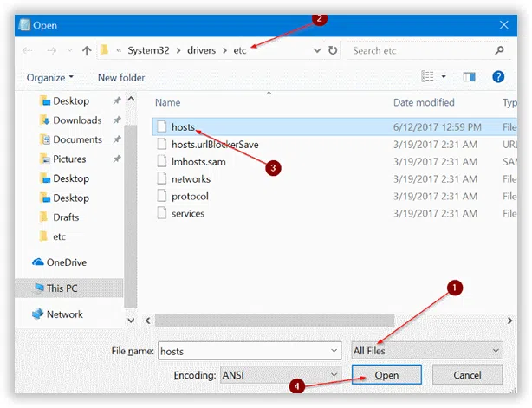Open the Encoding ANSI dropdown
532x408 pixels.
coord(281,375)
